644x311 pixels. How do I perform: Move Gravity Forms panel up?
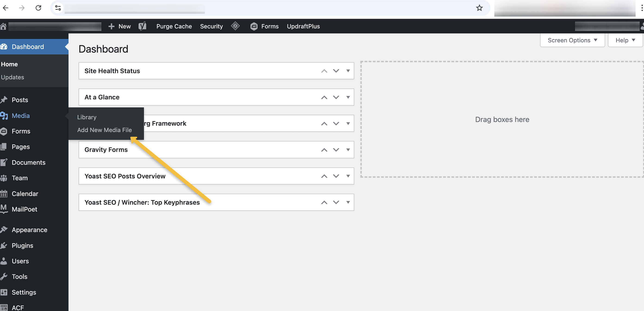(324, 150)
